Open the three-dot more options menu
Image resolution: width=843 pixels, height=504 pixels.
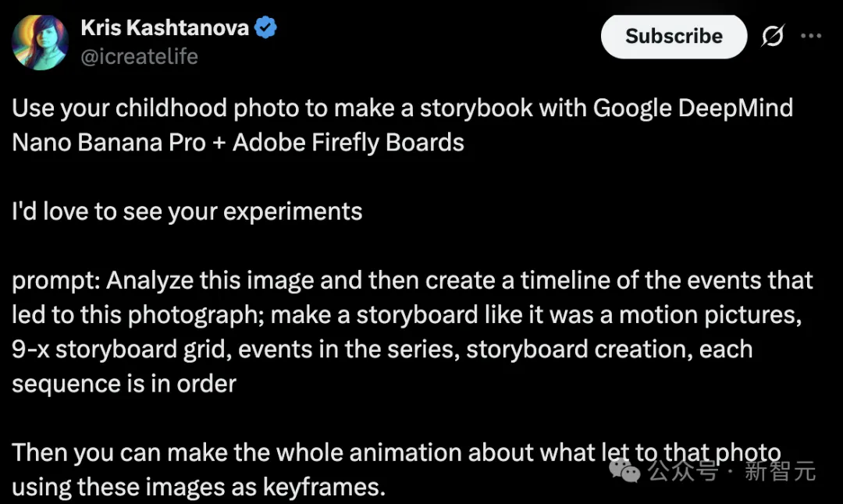pyautogui.click(x=812, y=37)
